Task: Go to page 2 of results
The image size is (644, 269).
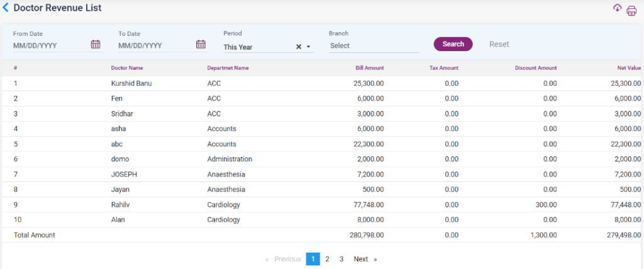Action: pos(327,259)
